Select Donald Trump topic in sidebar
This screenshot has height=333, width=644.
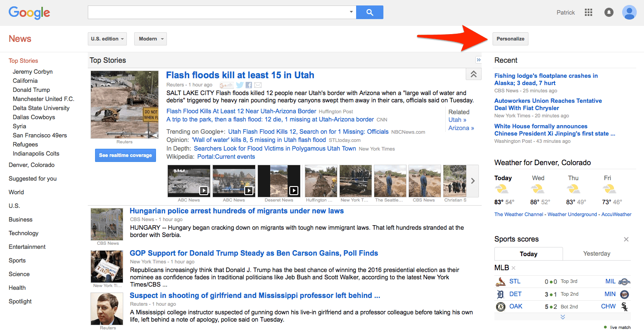point(31,90)
